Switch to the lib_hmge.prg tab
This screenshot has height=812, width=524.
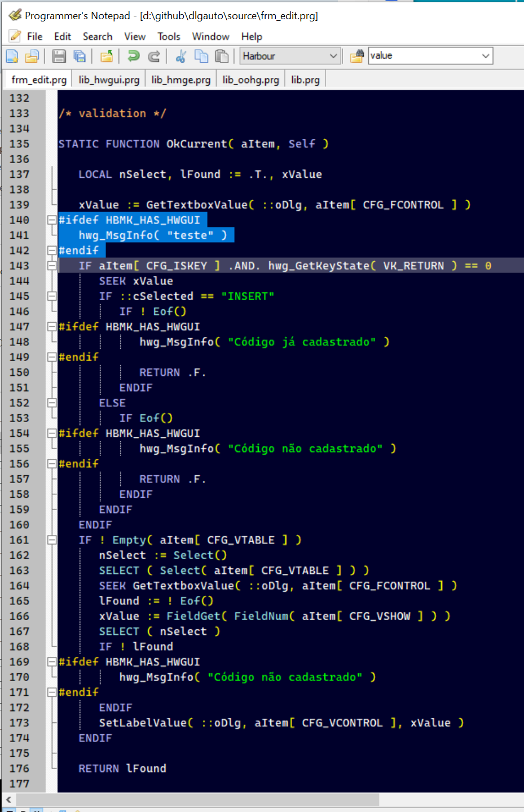[x=181, y=80]
